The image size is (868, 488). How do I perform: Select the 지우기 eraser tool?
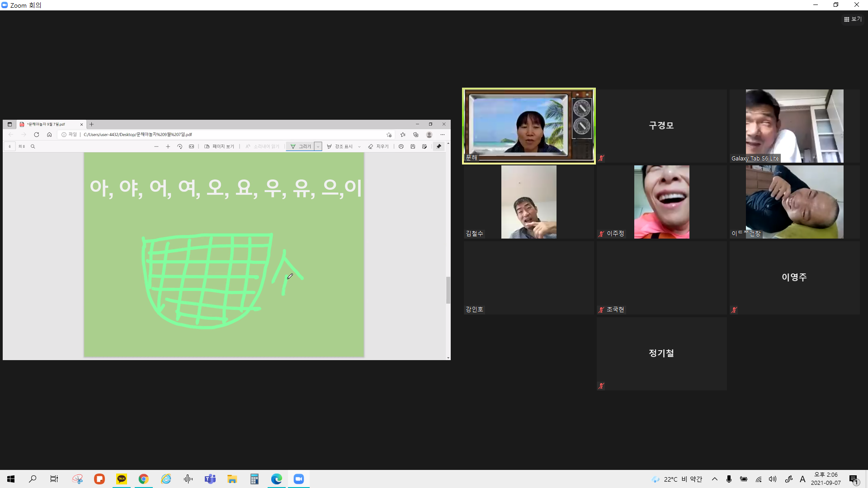378,146
